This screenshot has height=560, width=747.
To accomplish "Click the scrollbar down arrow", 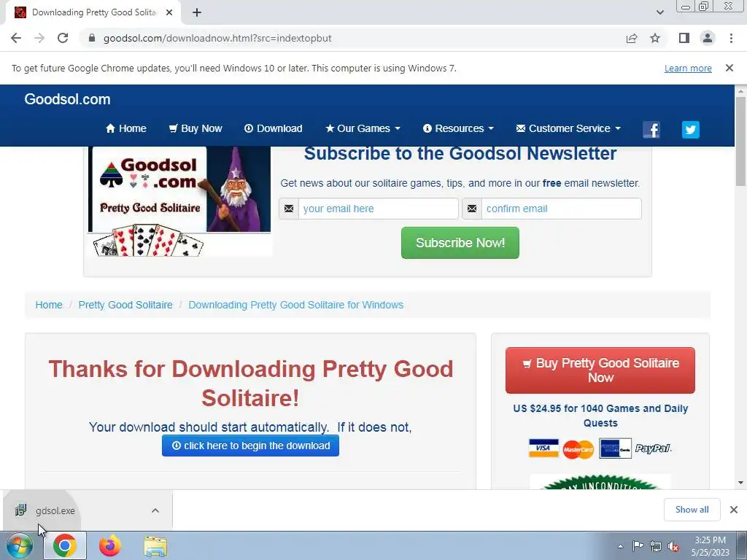I will 740,483.
